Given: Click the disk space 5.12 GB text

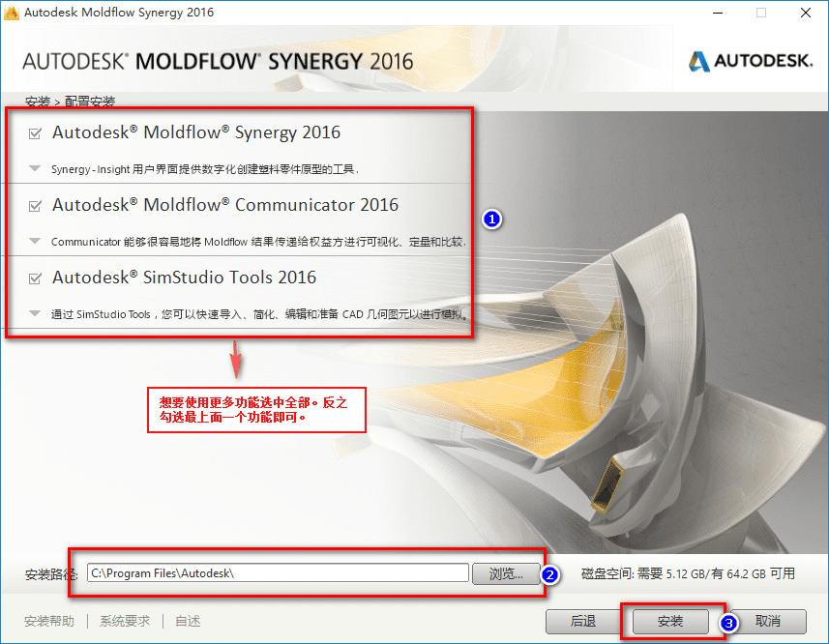Looking at the screenshot, I should click(688, 573).
